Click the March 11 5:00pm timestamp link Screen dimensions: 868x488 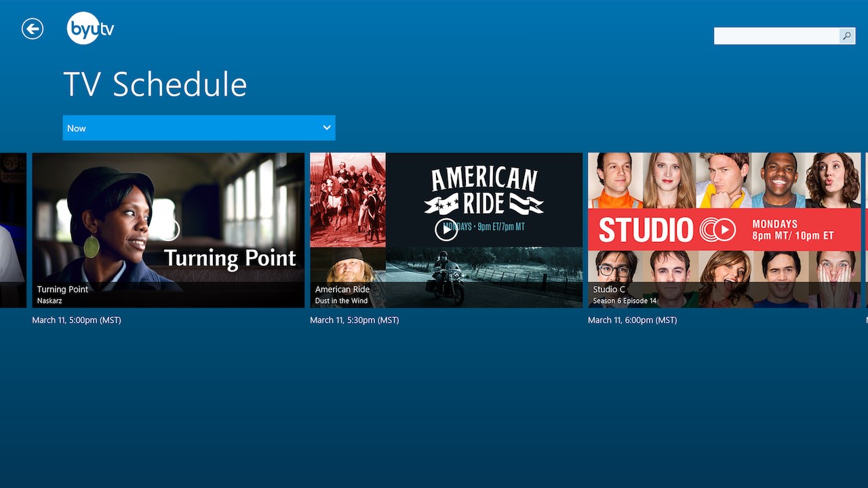77,320
